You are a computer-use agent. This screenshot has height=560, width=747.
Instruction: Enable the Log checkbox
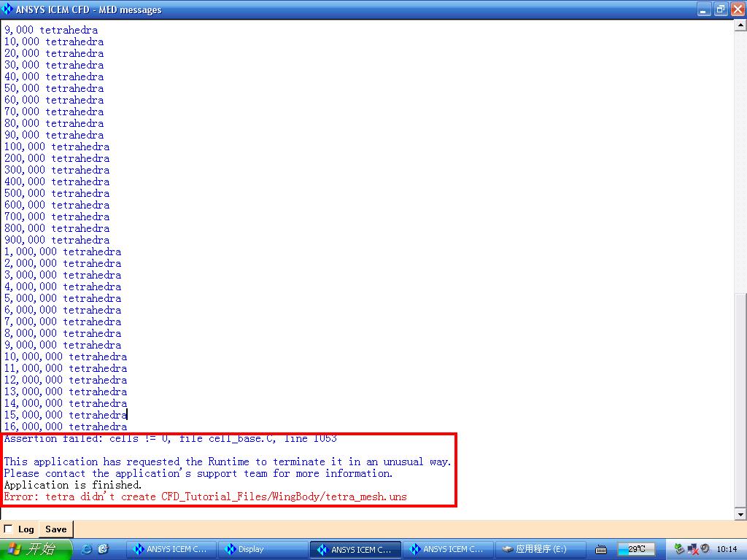[x=8, y=529]
